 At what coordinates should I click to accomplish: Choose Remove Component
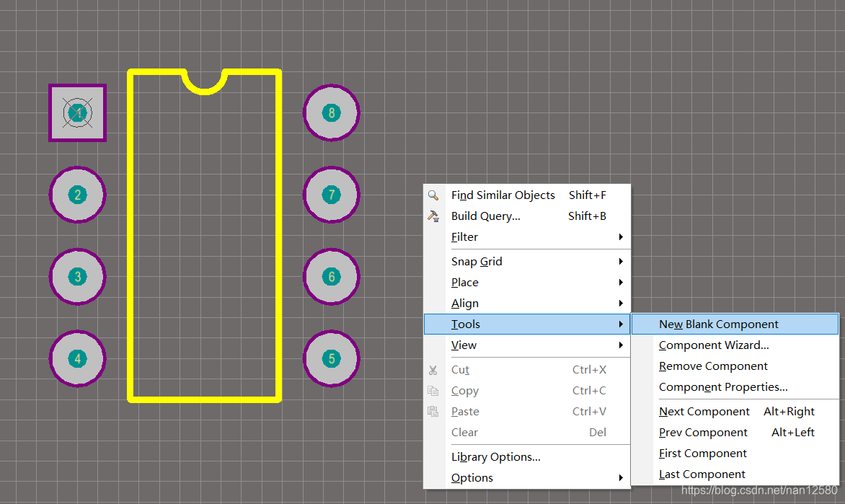click(735, 366)
